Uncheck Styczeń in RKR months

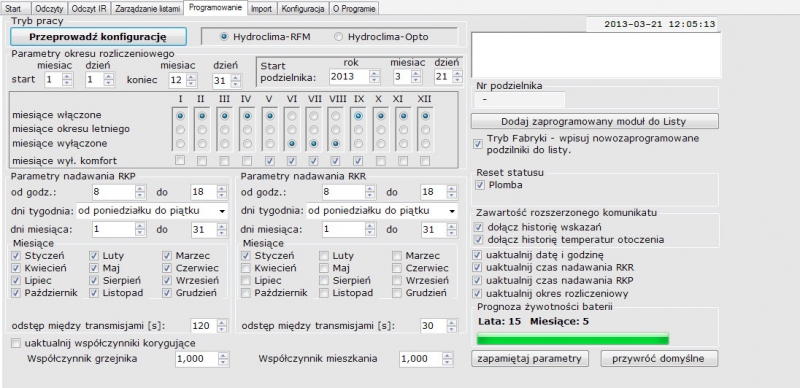[246, 256]
